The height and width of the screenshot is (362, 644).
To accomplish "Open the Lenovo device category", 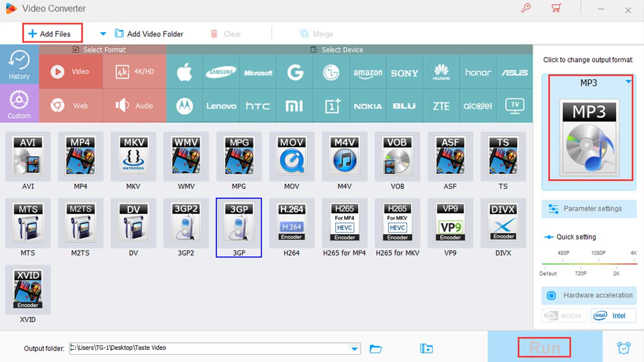I will pyautogui.click(x=221, y=106).
